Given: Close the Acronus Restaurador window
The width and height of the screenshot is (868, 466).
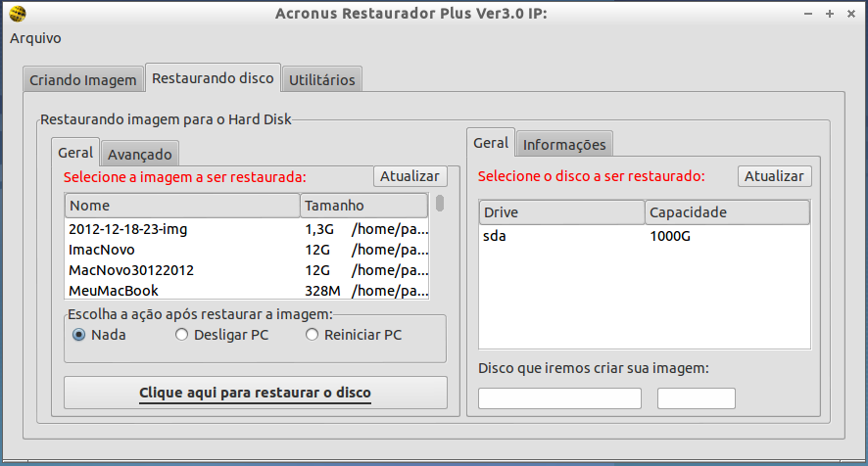Looking at the screenshot, I should click(851, 14).
